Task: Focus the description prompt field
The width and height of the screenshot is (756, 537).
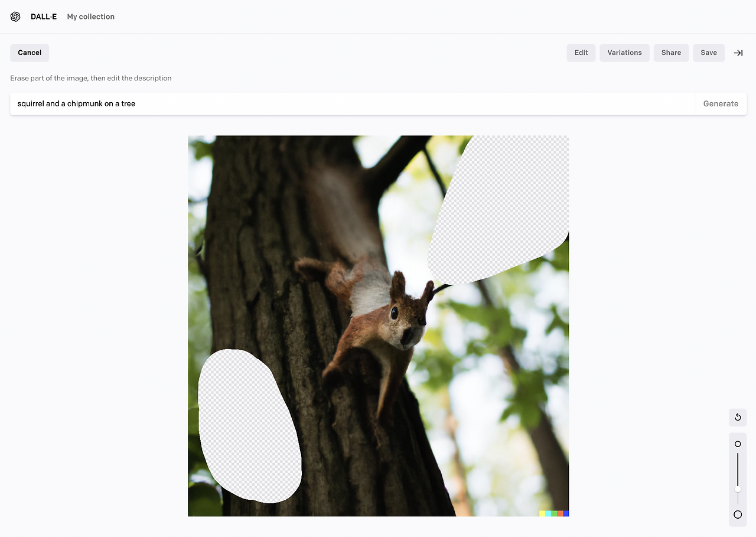Action: 353,103
